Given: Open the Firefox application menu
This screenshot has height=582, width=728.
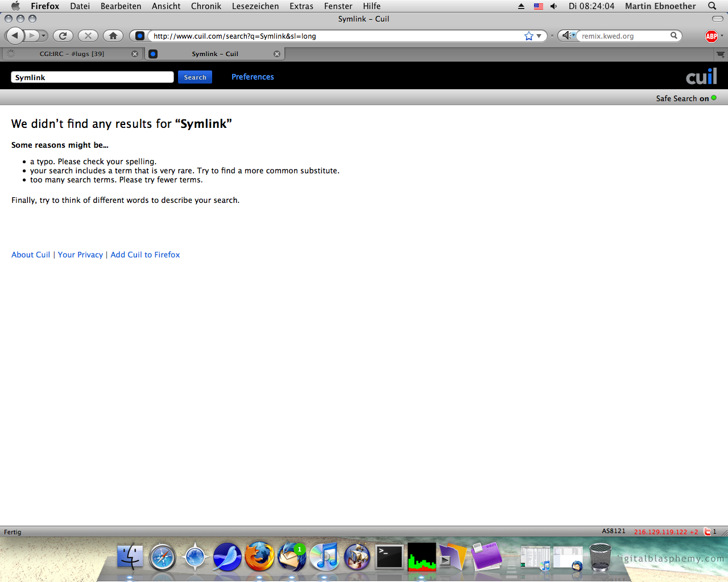Looking at the screenshot, I should click(45, 6).
